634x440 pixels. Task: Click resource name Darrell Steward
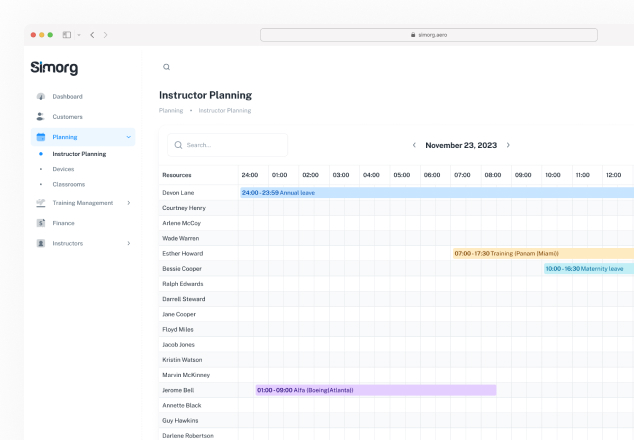(184, 299)
